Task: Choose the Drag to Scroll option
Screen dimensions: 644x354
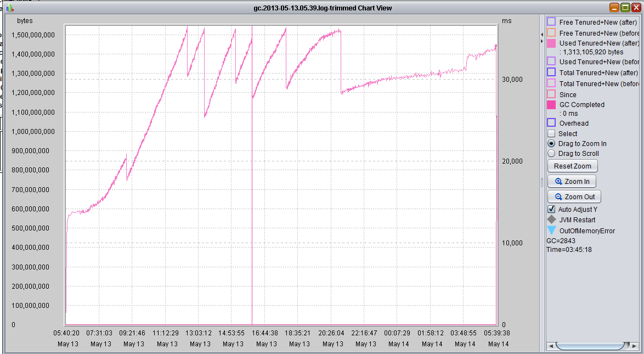Action: (551, 154)
